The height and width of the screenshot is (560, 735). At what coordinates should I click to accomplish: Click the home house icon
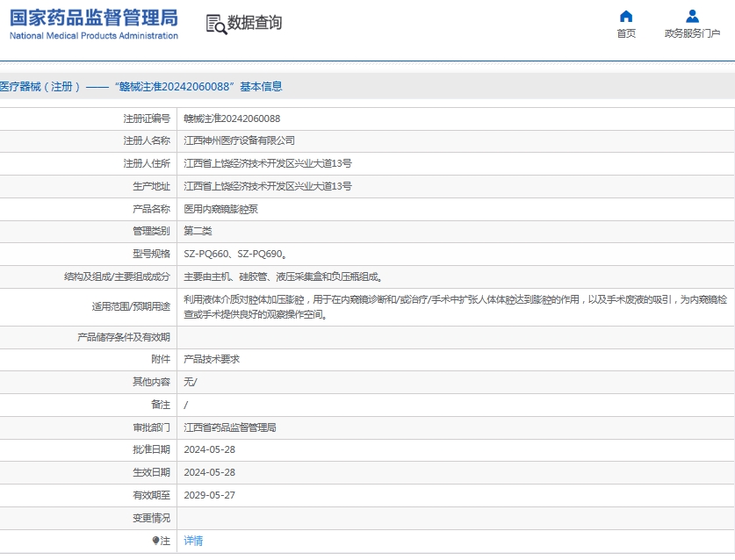[x=626, y=17]
